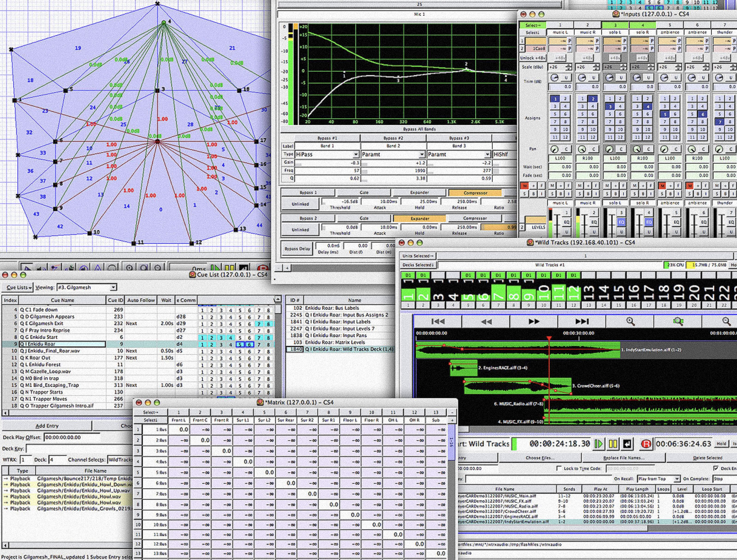The width and height of the screenshot is (737, 560).
Task: Open the Viewing #3. Gilgamesh combo box
Action: tap(87, 287)
